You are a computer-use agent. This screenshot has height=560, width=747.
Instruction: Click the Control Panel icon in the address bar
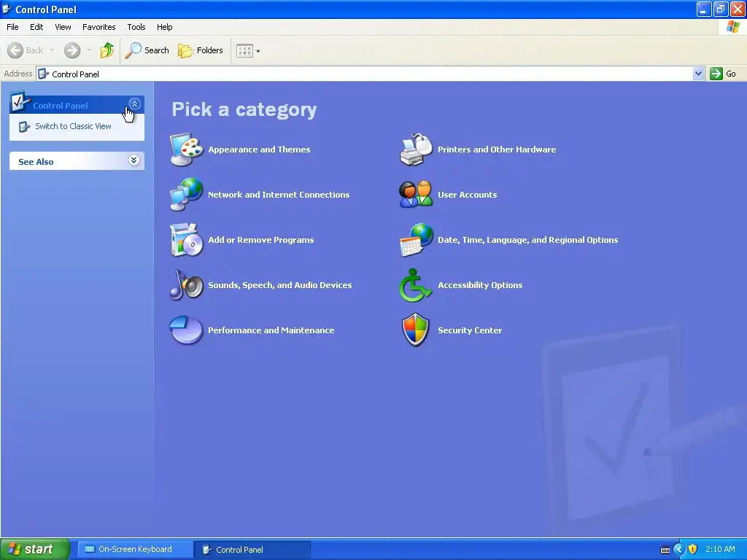43,74
